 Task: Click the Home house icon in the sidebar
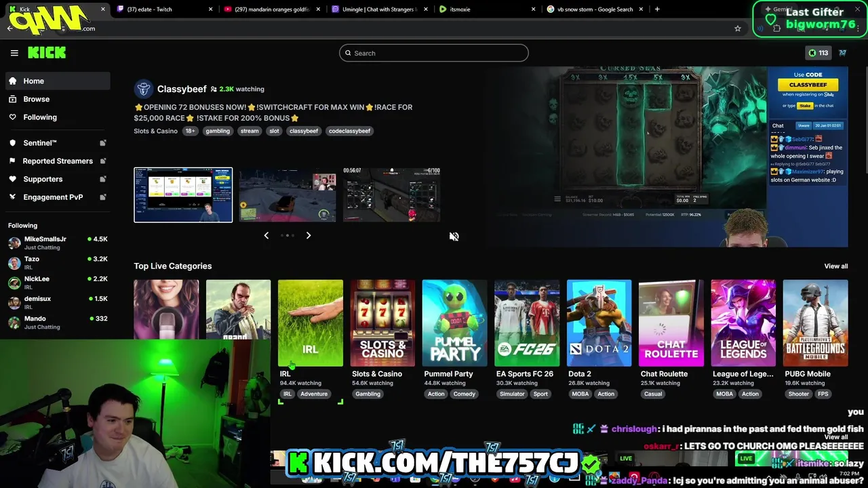coord(12,81)
